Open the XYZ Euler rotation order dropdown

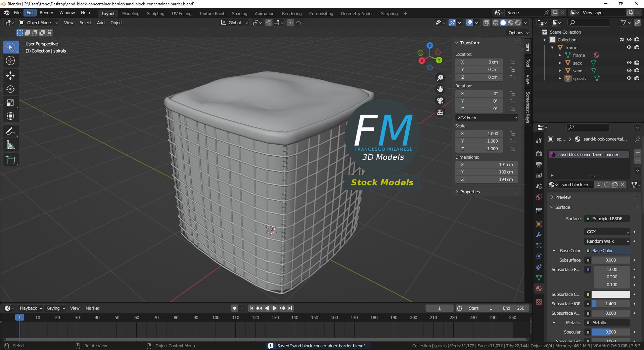click(486, 117)
